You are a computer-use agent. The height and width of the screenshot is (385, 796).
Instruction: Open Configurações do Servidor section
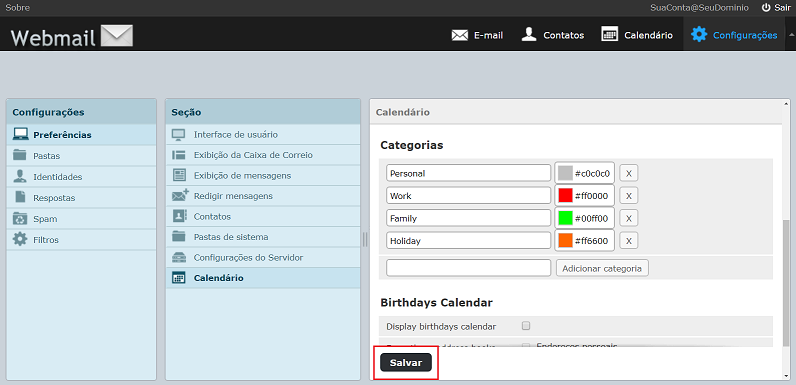point(263,258)
